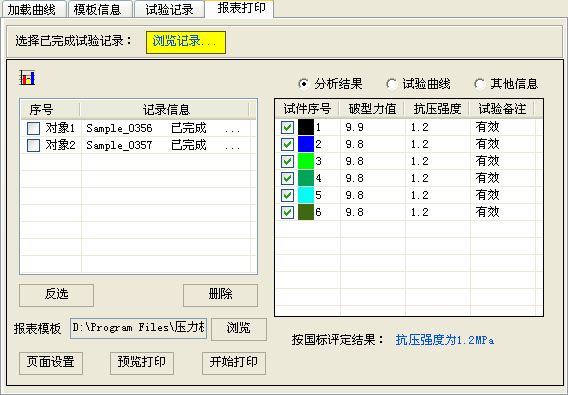Click 试件序号 column header
This screenshot has height=395, width=568.
pyautogui.click(x=307, y=109)
